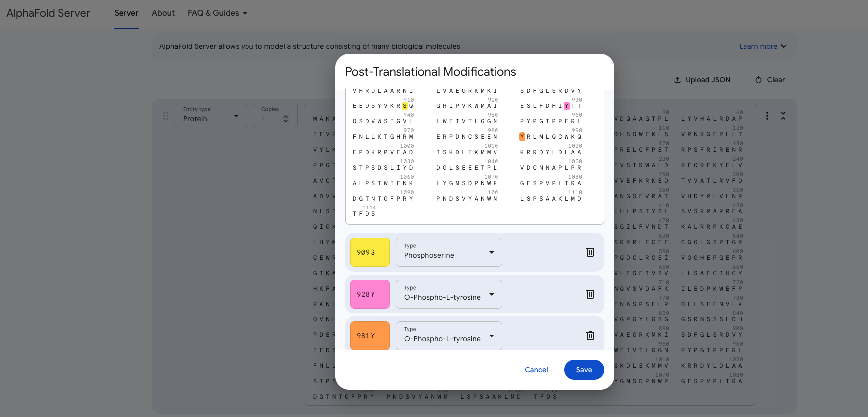Open the FAQ & Guides menu

click(217, 13)
